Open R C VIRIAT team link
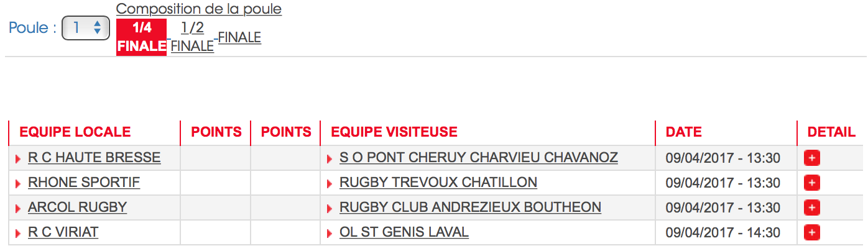 [x=63, y=232]
